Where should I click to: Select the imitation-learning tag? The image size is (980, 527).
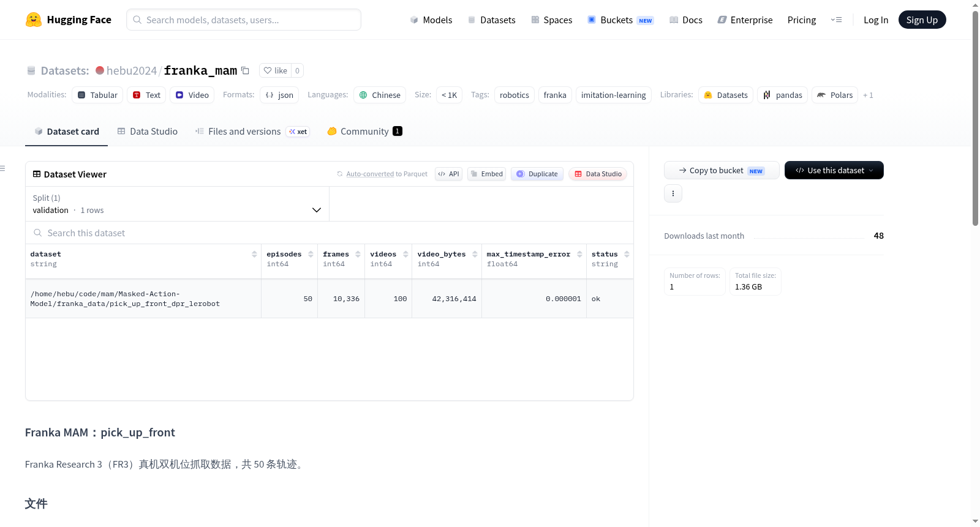[x=613, y=95]
